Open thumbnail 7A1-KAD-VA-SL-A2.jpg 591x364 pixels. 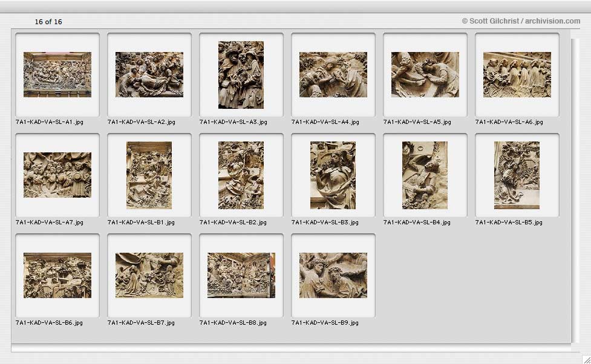coord(149,74)
